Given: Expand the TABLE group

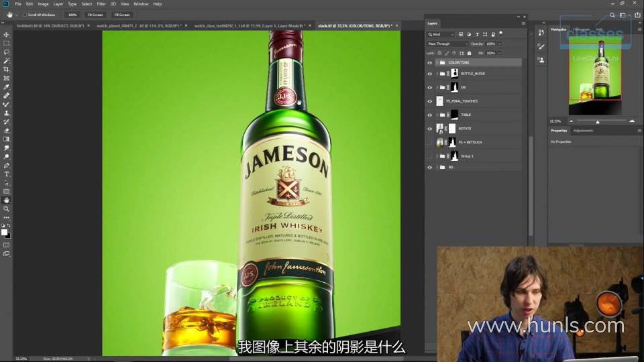Looking at the screenshot, I should (x=437, y=115).
